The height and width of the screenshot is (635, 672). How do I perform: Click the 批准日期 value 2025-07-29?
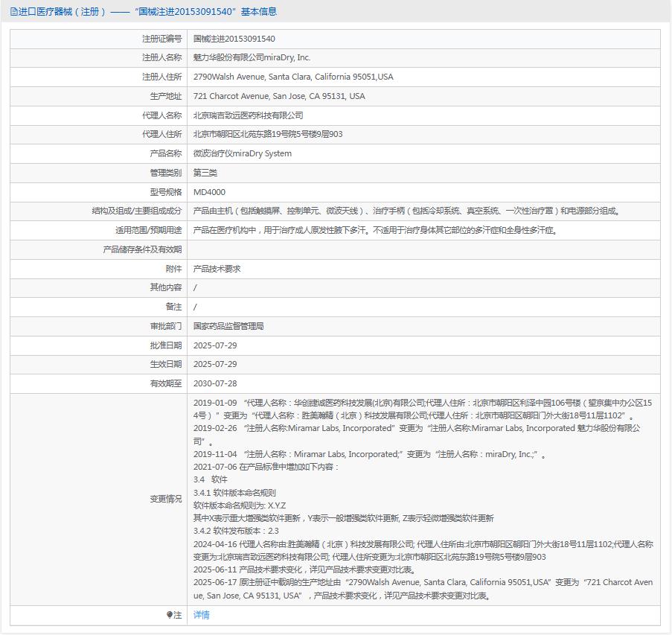(216, 345)
